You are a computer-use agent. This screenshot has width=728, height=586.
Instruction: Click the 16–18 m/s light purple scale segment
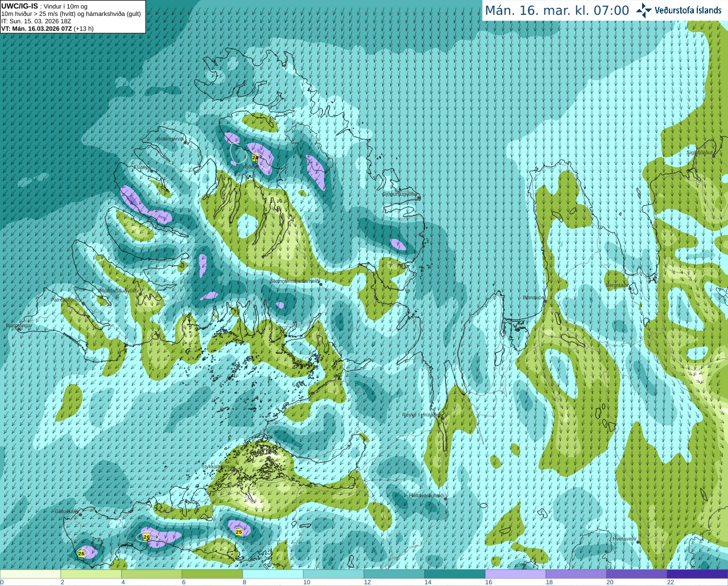pos(515,574)
